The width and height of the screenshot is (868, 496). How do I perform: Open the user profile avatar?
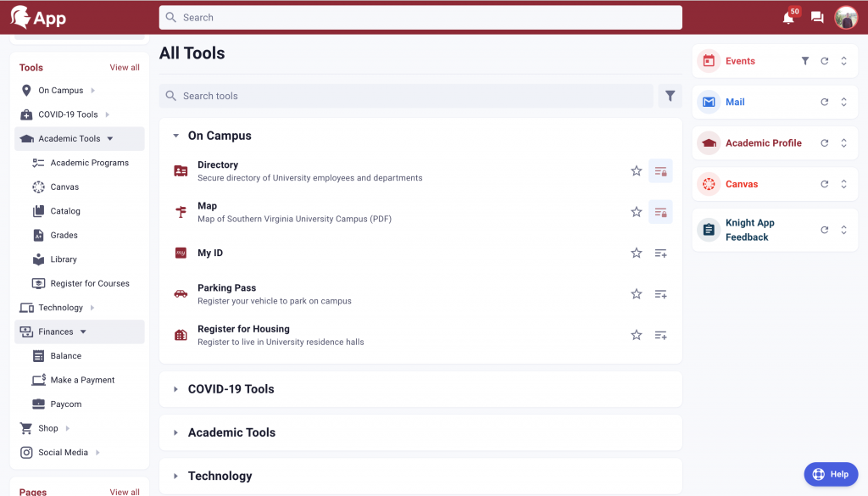[x=846, y=18]
